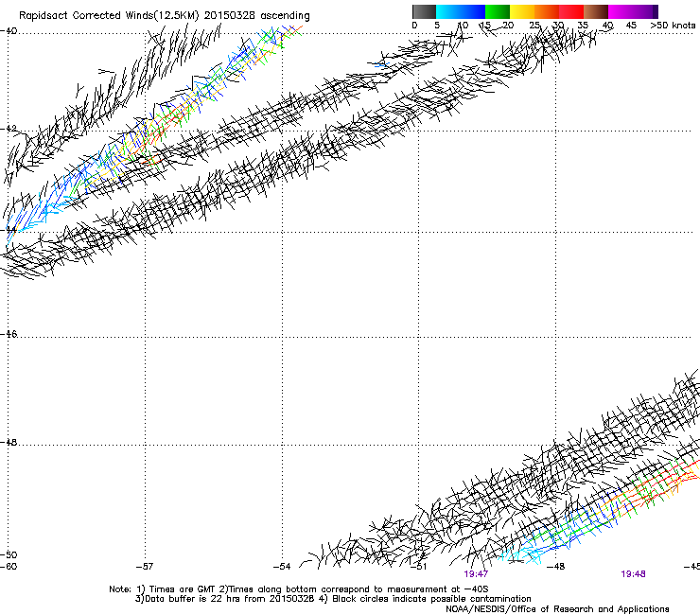This screenshot has width=700, height=615.
Task: Click the '-60' longitude label on bottom axis
Action: (9, 567)
